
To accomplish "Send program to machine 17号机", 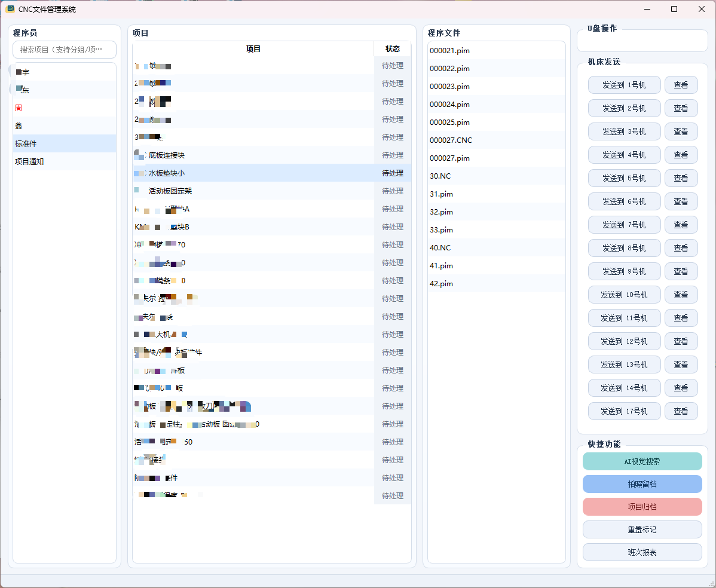I will (624, 411).
